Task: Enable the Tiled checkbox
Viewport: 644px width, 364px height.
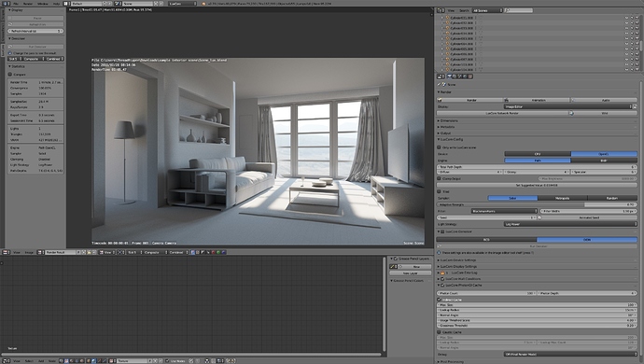Action: coord(439,191)
